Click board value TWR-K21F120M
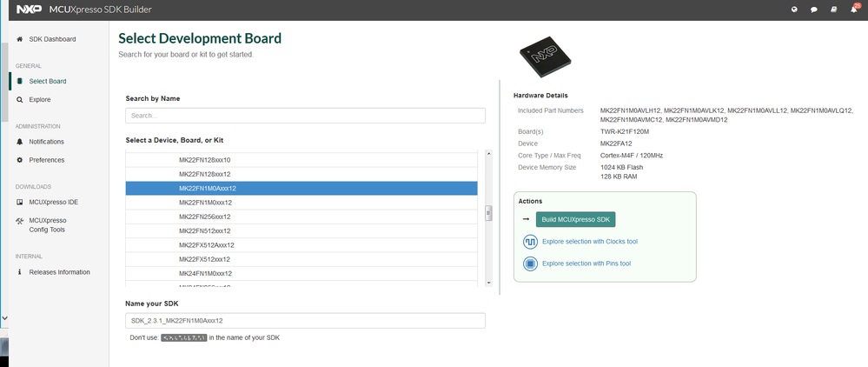The image size is (868, 367). click(x=625, y=132)
